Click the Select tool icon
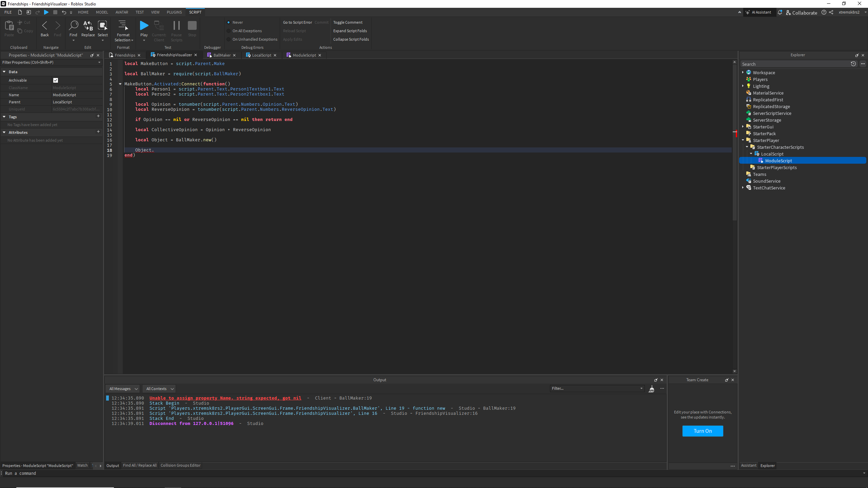The image size is (868, 488). point(102,26)
